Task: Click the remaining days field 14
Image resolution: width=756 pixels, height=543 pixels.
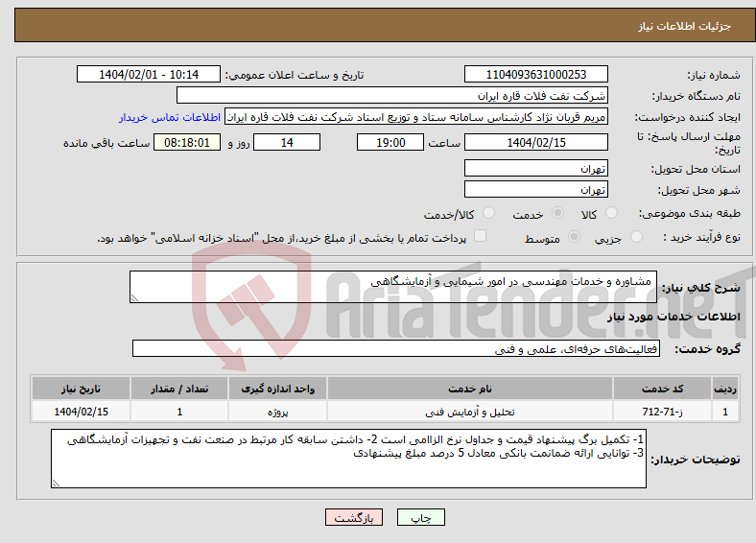Action: click(287, 142)
